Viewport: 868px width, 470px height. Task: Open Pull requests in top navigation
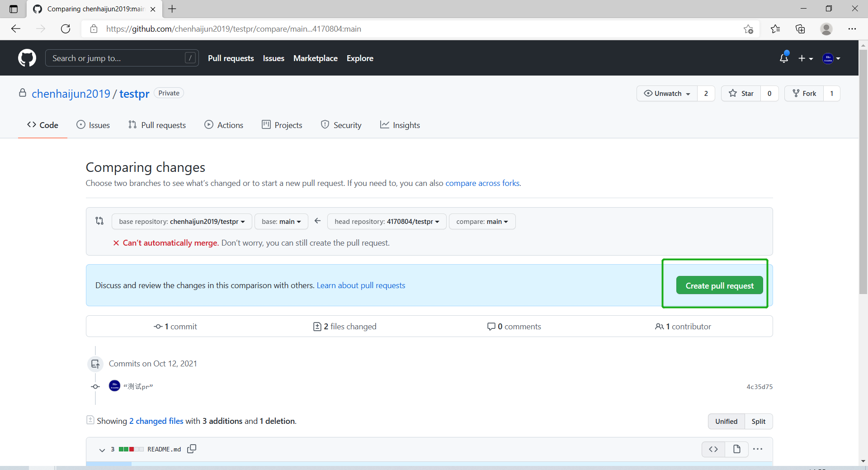tap(231, 58)
